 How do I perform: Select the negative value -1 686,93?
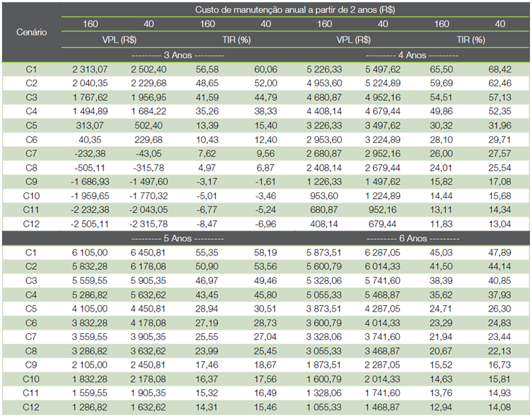[90, 182]
